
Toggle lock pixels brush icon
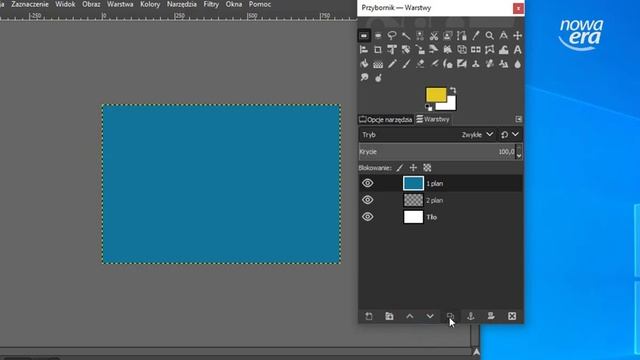[x=400, y=168]
